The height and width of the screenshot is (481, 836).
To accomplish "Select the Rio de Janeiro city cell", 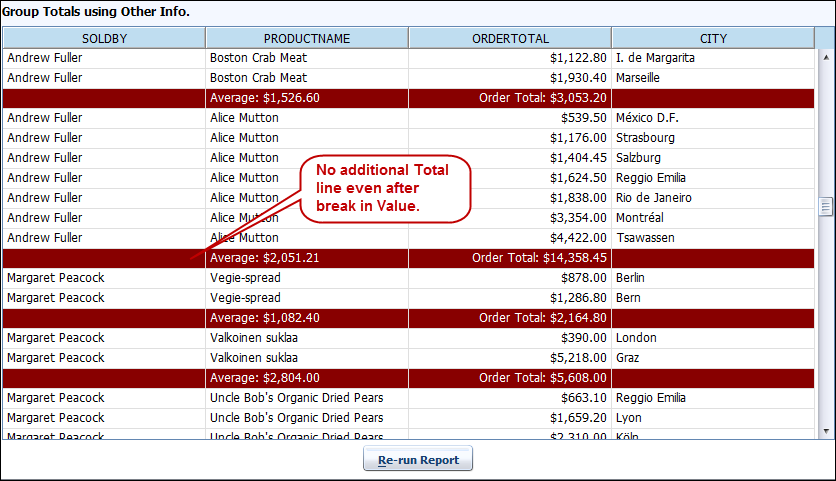I will click(653, 198).
